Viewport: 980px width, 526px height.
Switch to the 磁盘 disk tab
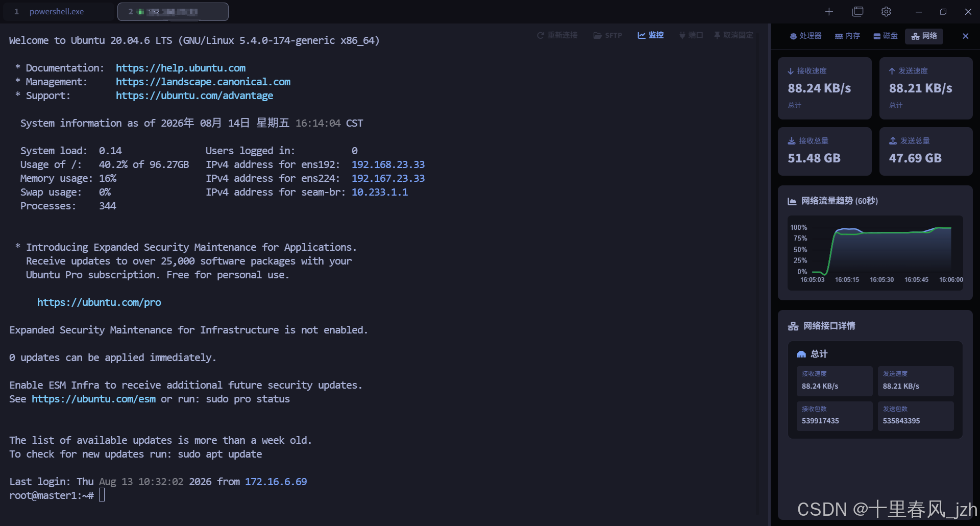[x=886, y=36]
